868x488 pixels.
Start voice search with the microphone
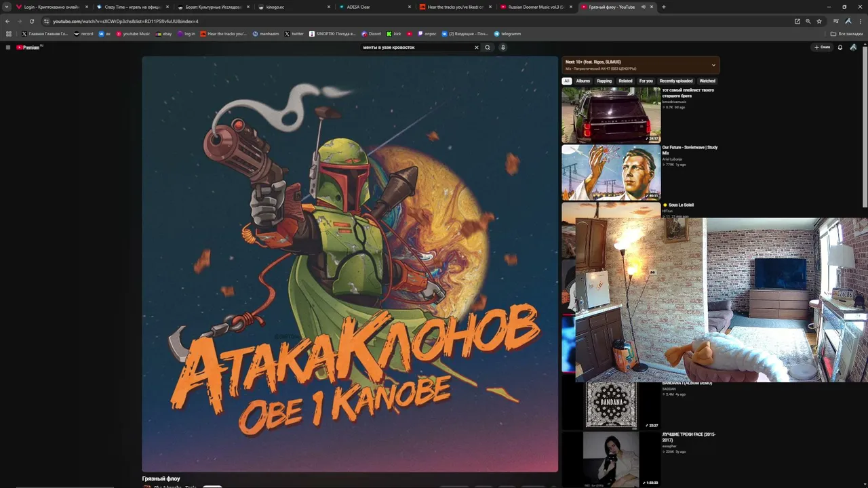502,47
